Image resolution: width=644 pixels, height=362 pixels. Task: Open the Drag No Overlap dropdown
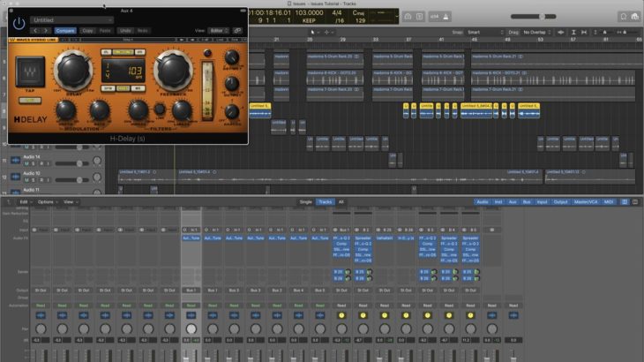click(536, 32)
